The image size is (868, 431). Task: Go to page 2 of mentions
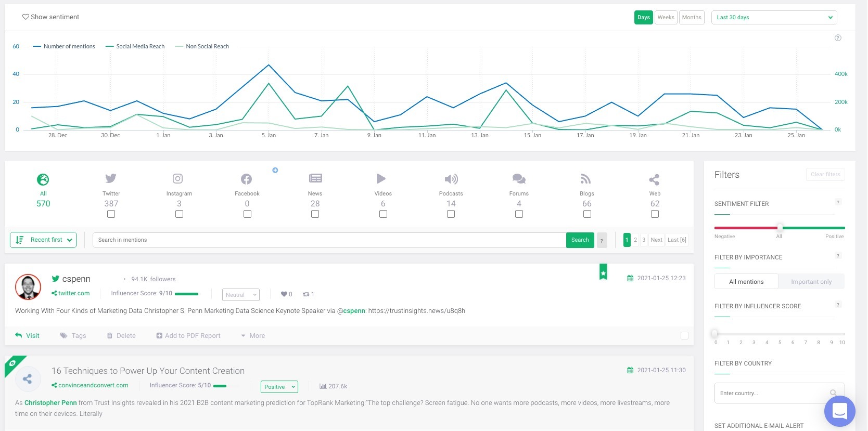click(635, 240)
